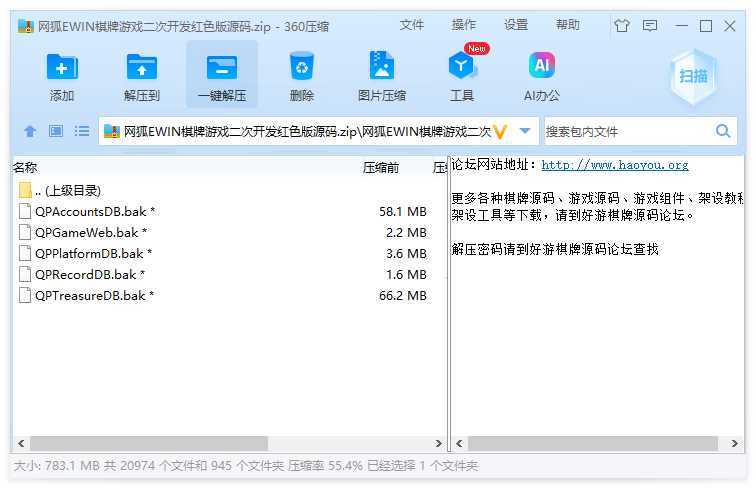Screen dimensions: 756x488
Task: Open the 文件 (File) menu
Action: pyautogui.click(x=412, y=25)
